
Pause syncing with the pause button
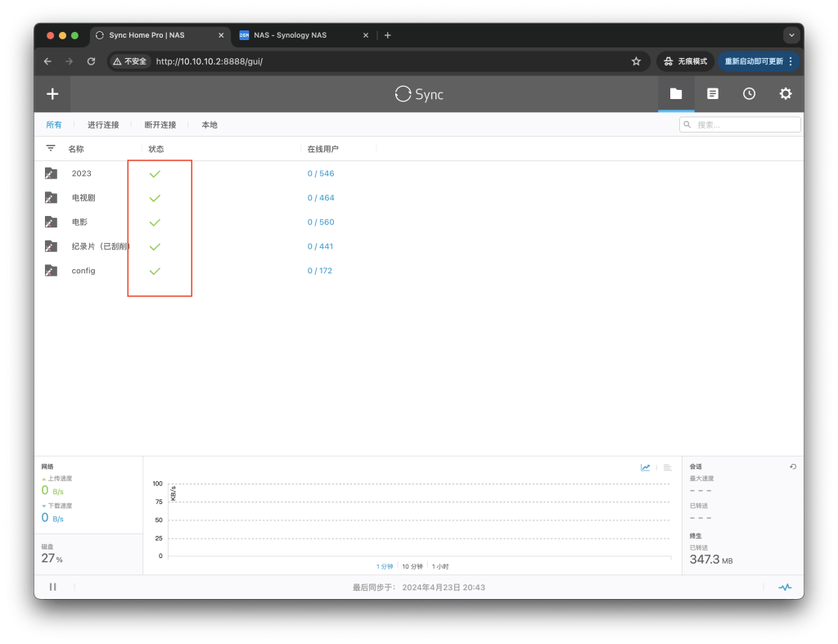coord(53,587)
